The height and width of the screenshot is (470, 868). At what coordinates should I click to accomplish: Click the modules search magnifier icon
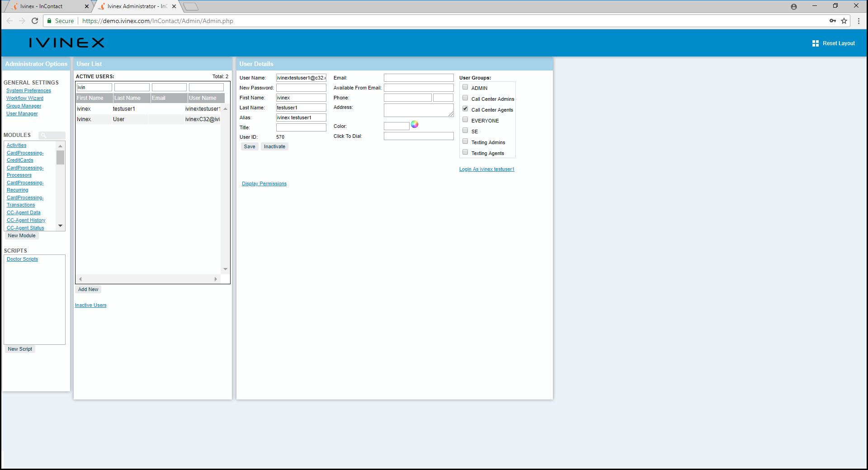[x=44, y=135]
